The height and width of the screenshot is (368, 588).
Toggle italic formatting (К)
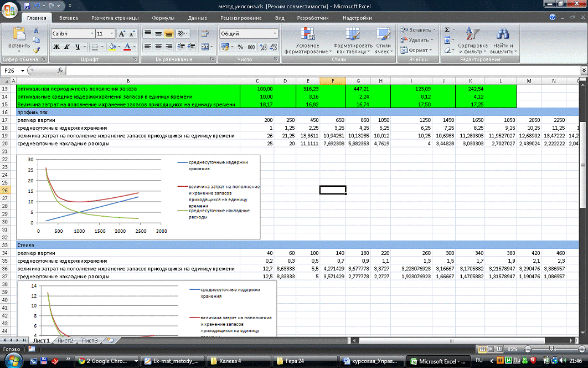pyautogui.click(x=67, y=47)
